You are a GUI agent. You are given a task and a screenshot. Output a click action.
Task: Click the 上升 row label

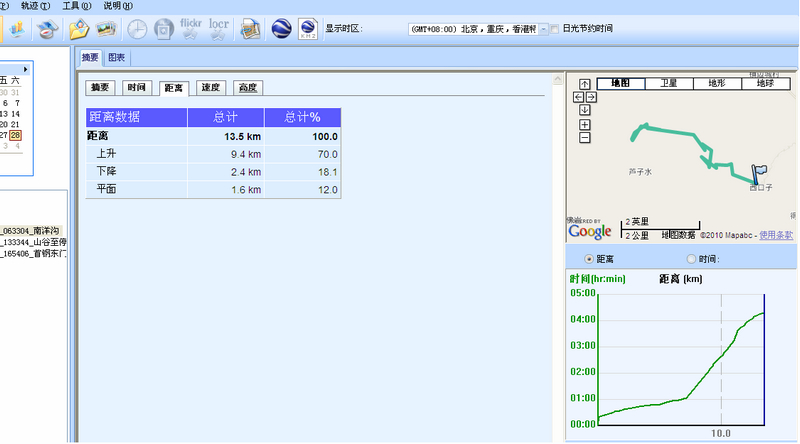point(106,154)
